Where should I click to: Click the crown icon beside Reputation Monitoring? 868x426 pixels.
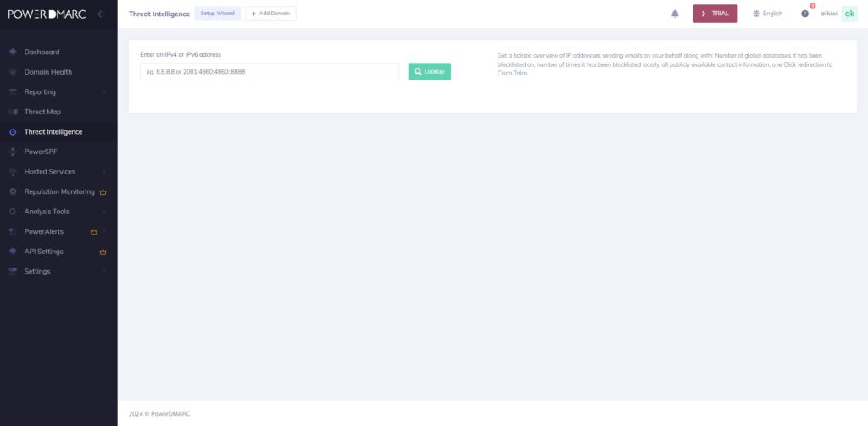click(x=103, y=192)
